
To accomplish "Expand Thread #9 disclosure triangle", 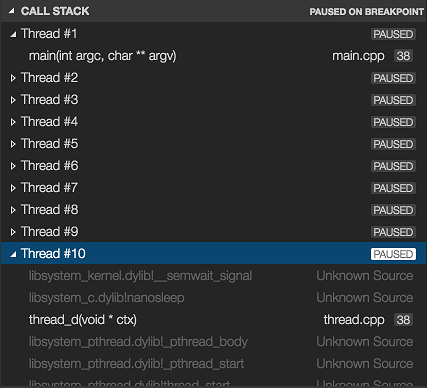I will tap(13, 232).
